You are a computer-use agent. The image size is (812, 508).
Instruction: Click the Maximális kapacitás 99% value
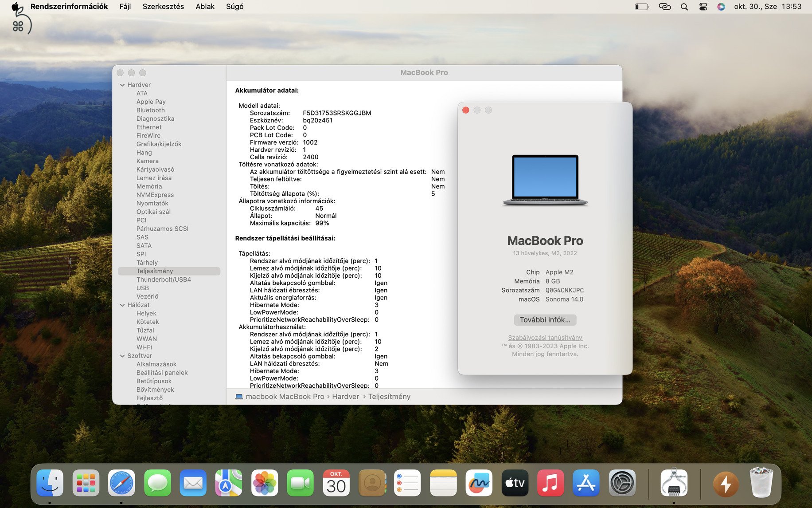click(322, 223)
